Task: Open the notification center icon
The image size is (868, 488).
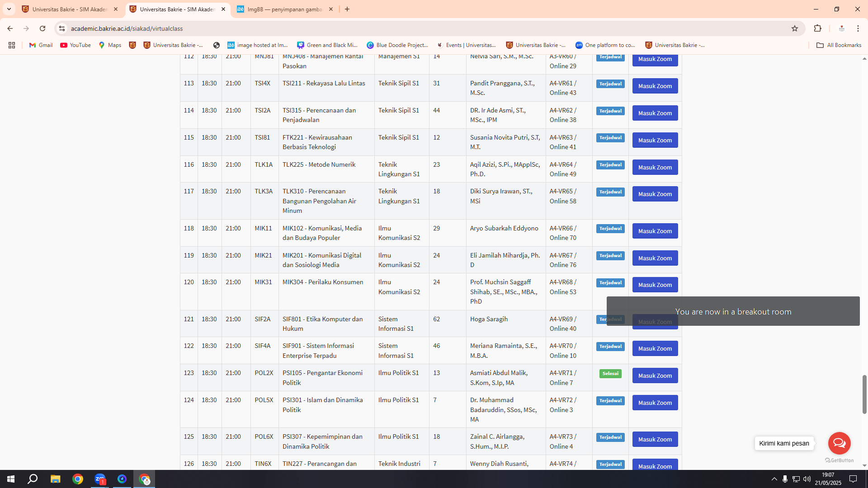Action: [x=854, y=479]
